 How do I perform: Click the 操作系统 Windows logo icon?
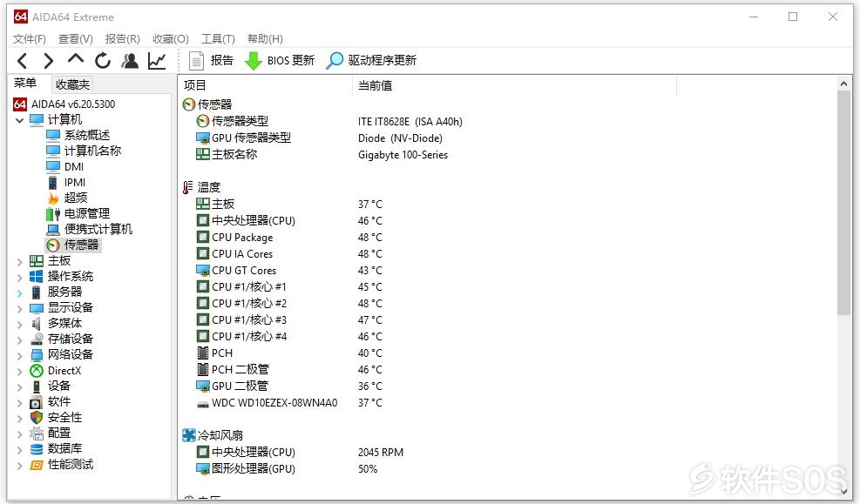tap(37, 277)
